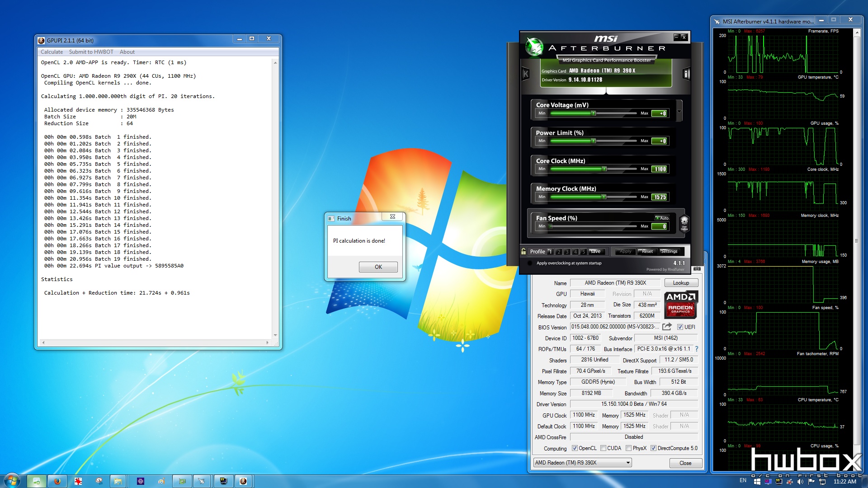The width and height of the screenshot is (868, 488).
Task: Click the GPU-Z graphics card taskbar icon
Action: tap(182, 481)
